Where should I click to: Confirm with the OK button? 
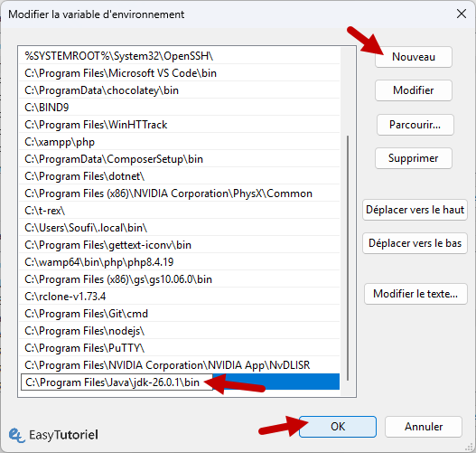point(338,427)
